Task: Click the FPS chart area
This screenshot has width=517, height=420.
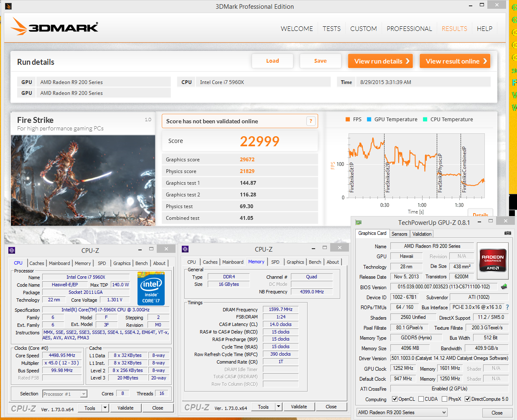Action: tap(416, 166)
